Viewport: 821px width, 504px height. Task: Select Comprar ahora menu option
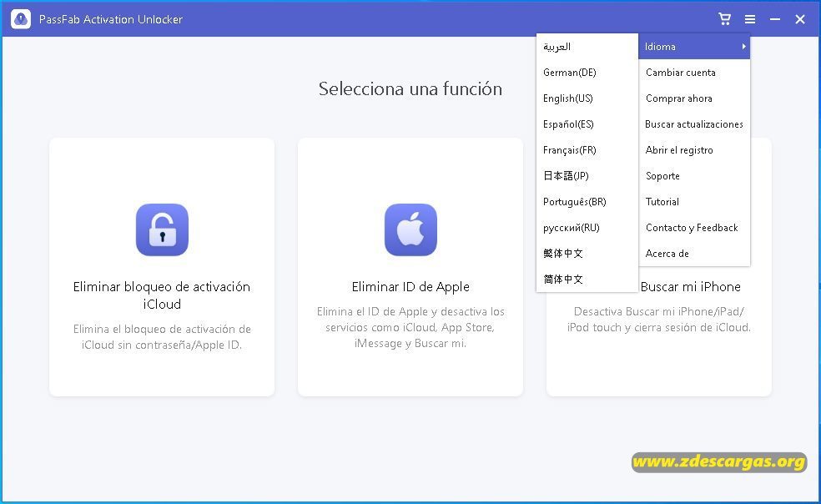694,98
